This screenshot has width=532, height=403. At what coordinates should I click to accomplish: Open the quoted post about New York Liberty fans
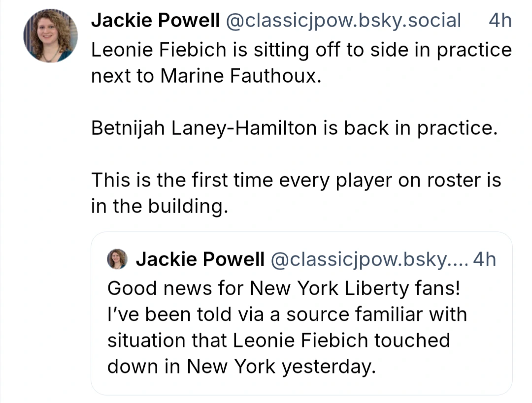click(301, 313)
